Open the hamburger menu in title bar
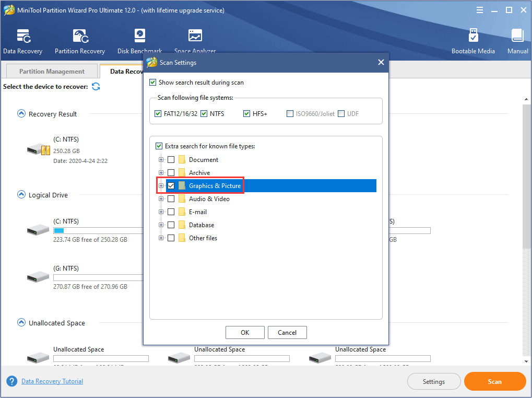Screen dimensions: 532x398 479,10
